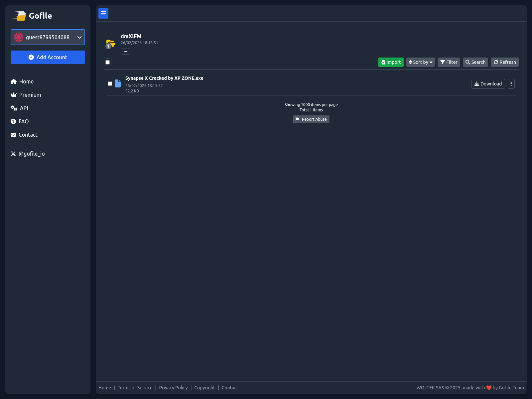Click the guest account avatar icon
Viewport: 532px width, 399px height.
pyautogui.click(x=19, y=37)
